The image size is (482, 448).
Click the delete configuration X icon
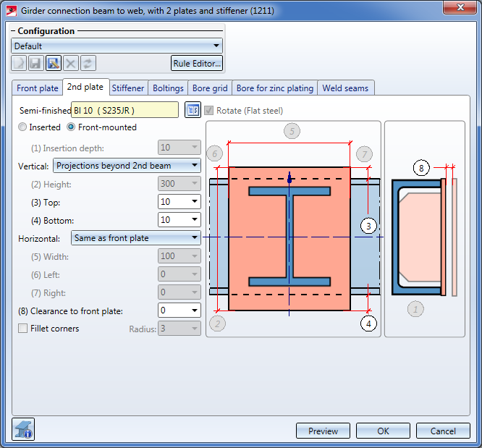coord(70,64)
